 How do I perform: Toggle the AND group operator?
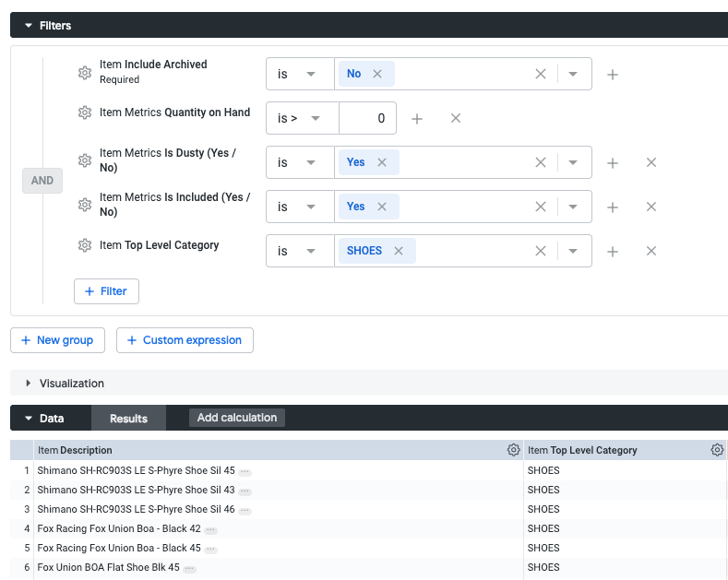point(42,181)
